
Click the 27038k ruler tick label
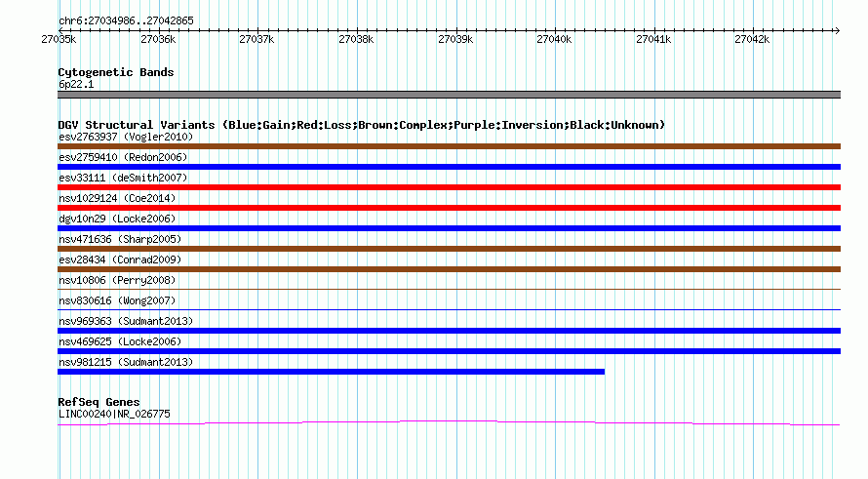[x=356, y=39]
